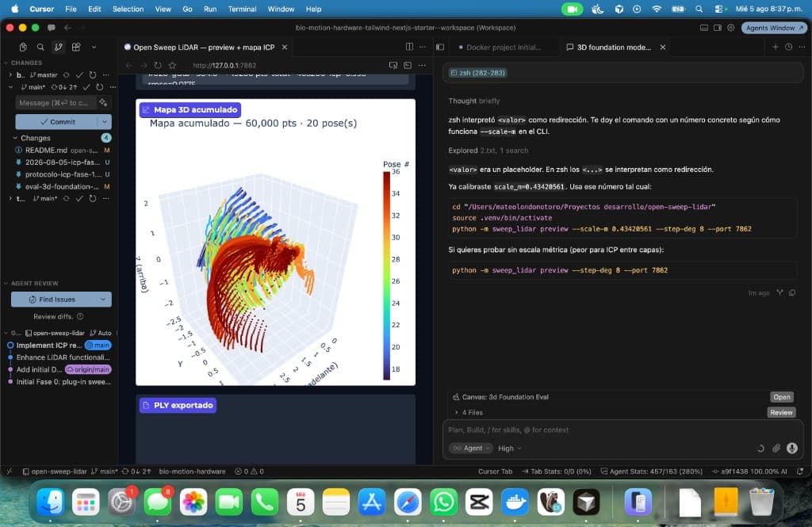Collapse the CHANGES section header
The width and height of the screenshot is (812, 527).
(x=26, y=63)
